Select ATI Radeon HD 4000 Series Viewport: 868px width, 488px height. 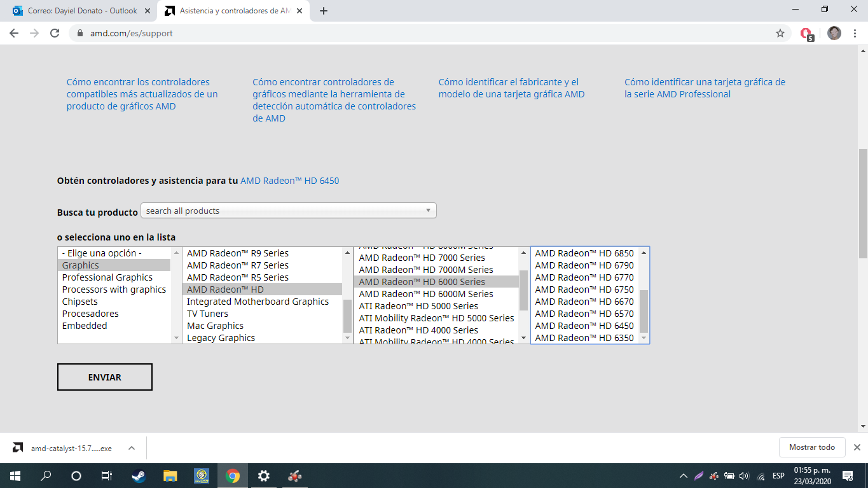(437, 330)
